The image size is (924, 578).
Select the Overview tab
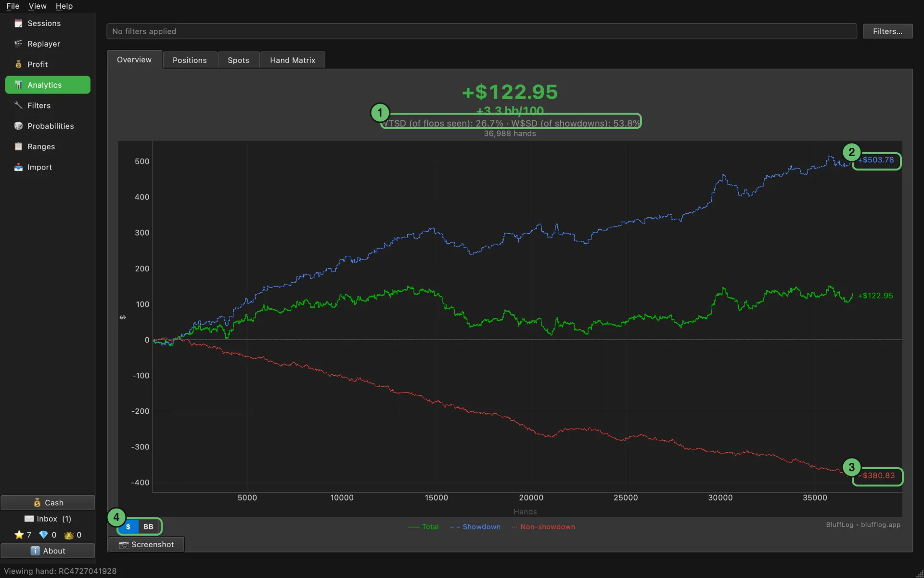(x=134, y=60)
